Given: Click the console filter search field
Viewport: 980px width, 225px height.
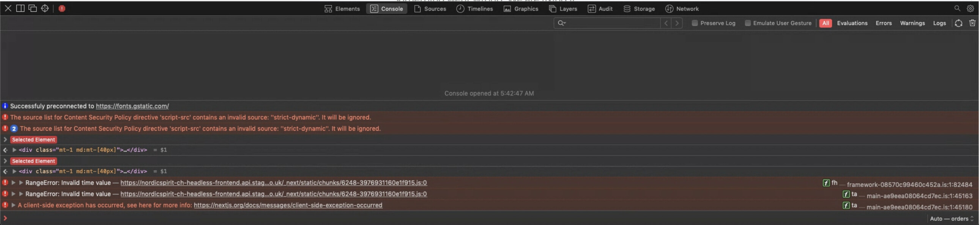Looking at the screenshot, I should click(x=613, y=23).
